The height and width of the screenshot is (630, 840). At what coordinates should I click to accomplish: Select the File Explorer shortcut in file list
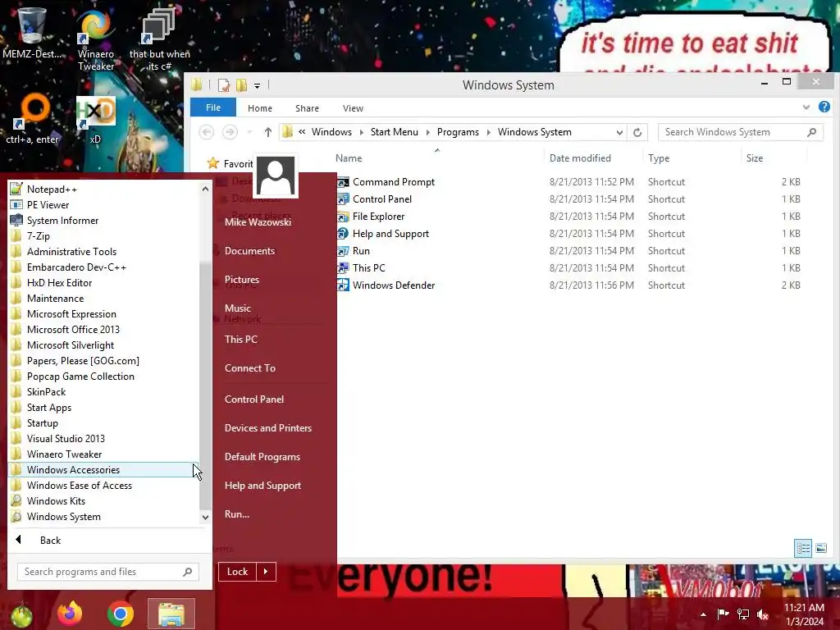click(x=378, y=217)
